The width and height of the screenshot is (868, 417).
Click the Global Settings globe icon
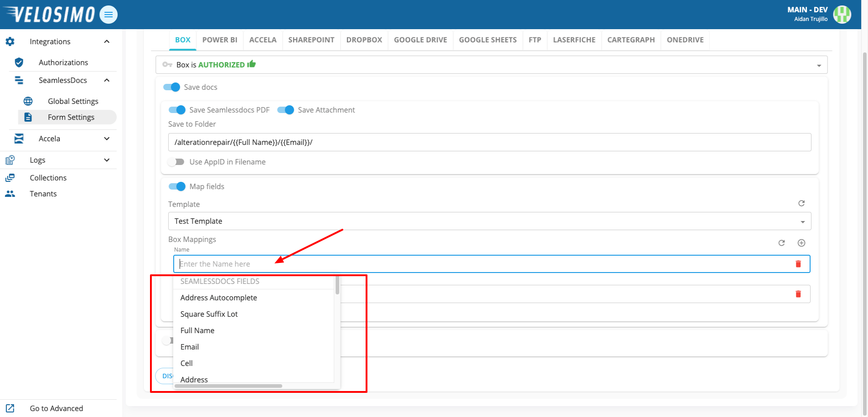(28, 101)
